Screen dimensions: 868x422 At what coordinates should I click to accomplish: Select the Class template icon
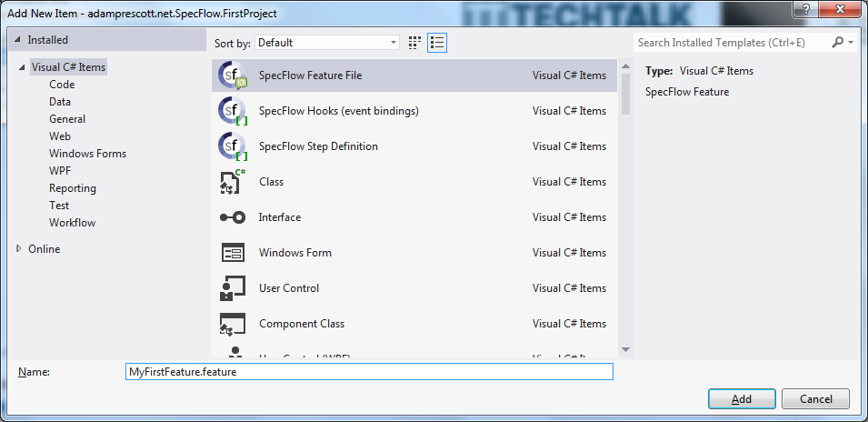(x=233, y=183)
